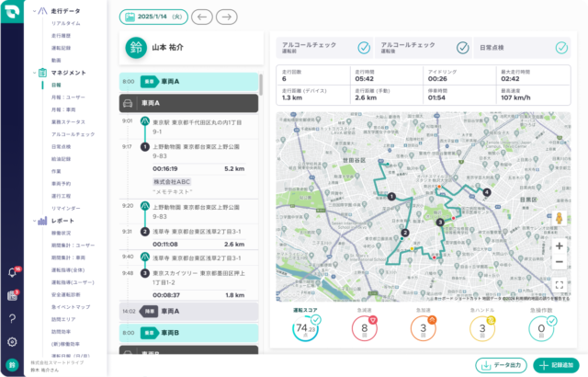Collapse the 走行データ section chevron
Viewport: 588px width, 377px height.
[x=34, y=11]
